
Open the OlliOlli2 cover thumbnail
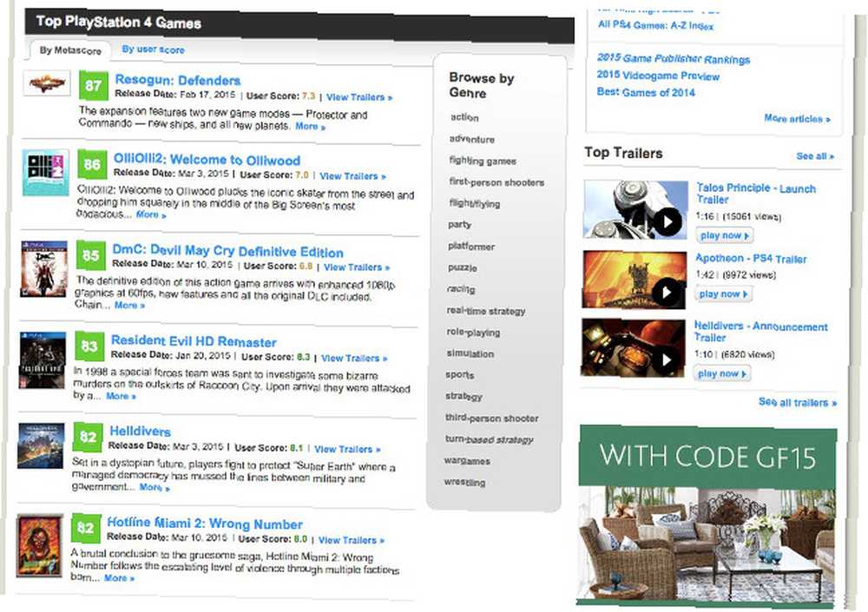tap(46, 172)
